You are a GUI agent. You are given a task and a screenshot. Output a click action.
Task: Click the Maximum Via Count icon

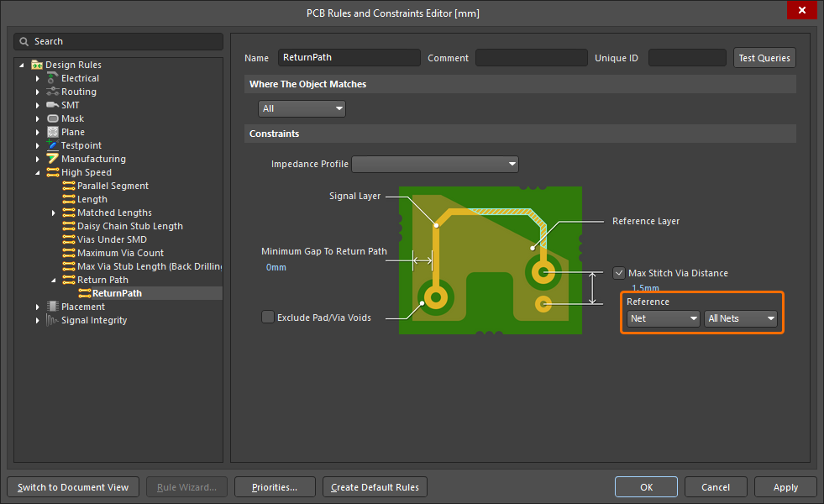click(x=69, y=253)
